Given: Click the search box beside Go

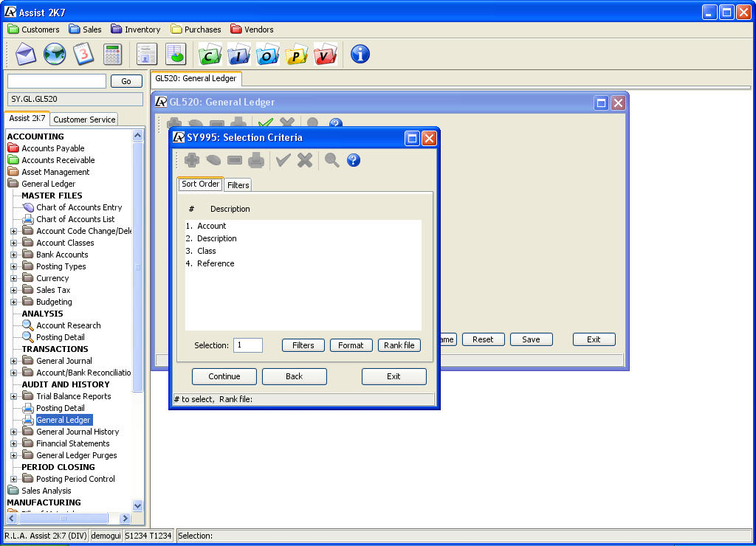Looking at the screenshot, I should [x=57, y=81].
